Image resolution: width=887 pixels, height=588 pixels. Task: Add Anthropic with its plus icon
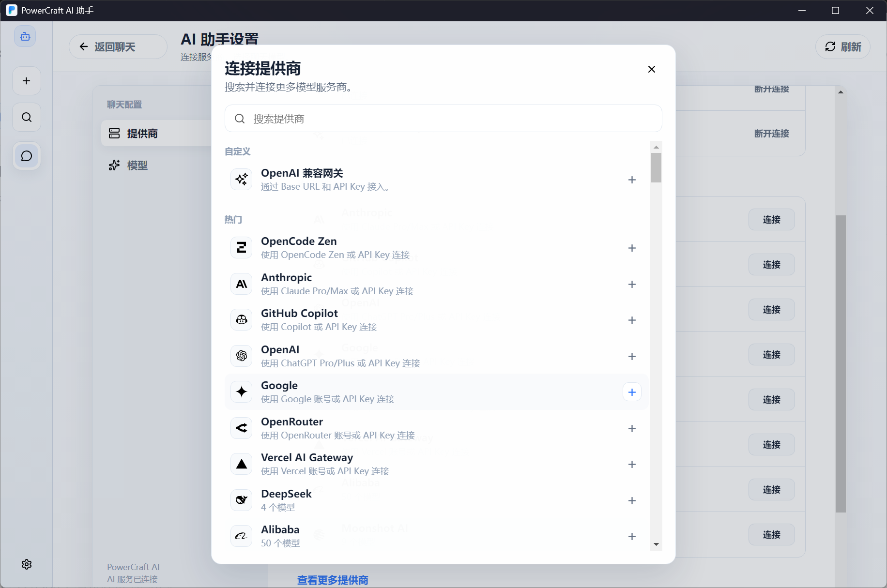click(632, 285)
